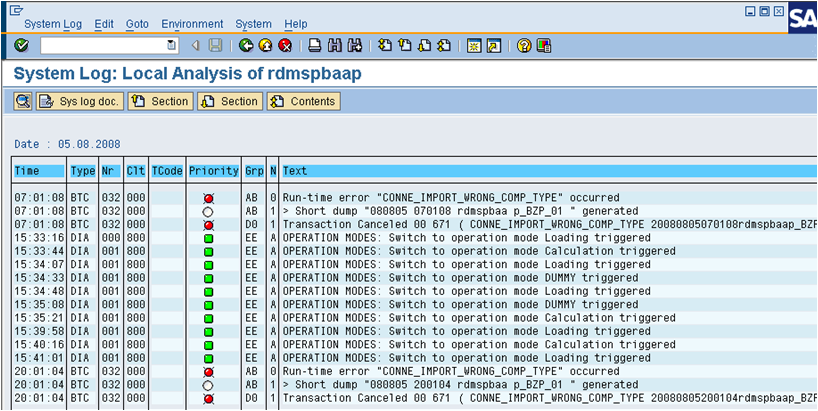Click white priority circle of 20:01:04 short dump

point(208,385)
